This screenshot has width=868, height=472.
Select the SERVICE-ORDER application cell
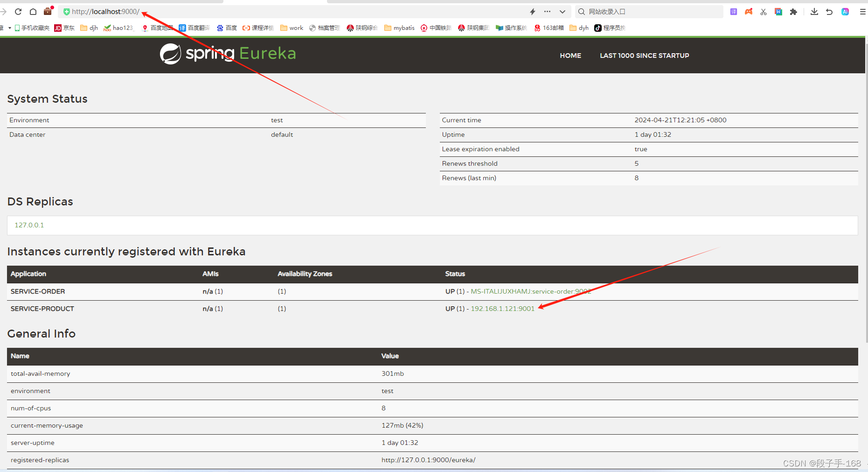coord(38,291)
